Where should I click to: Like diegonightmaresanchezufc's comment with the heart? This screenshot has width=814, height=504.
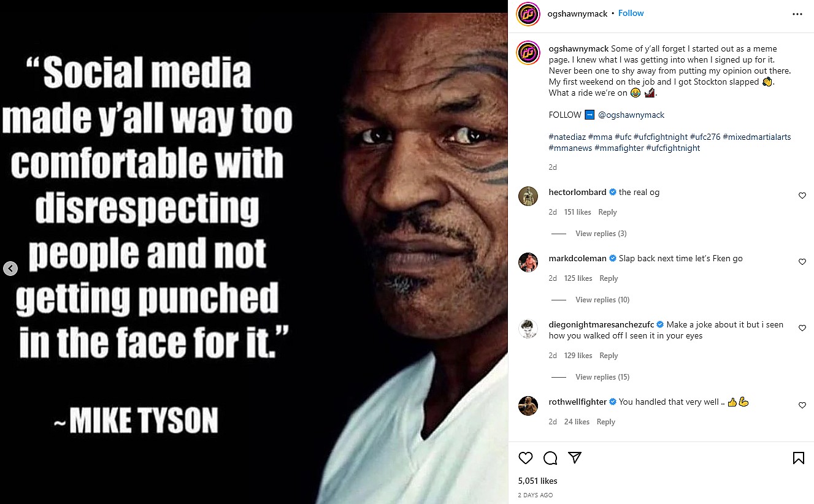coord(802,328)
